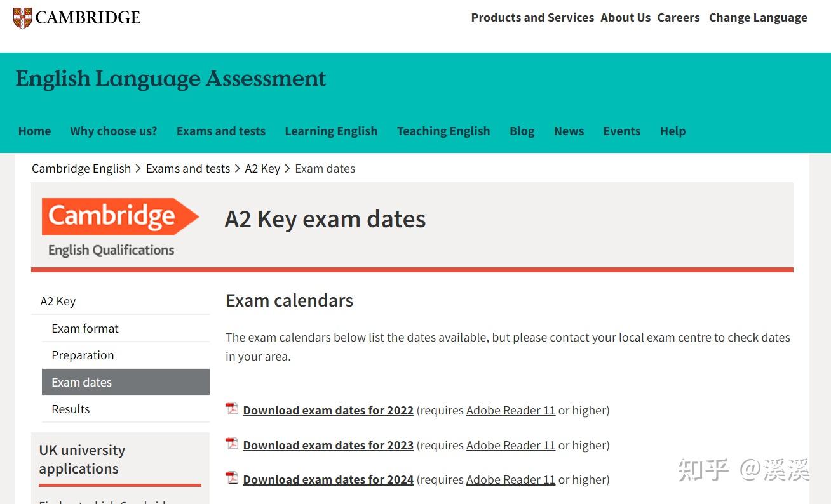Go to the Exams and tests tab
This screenshot has height=504, width=831.
tap(221, 131)
